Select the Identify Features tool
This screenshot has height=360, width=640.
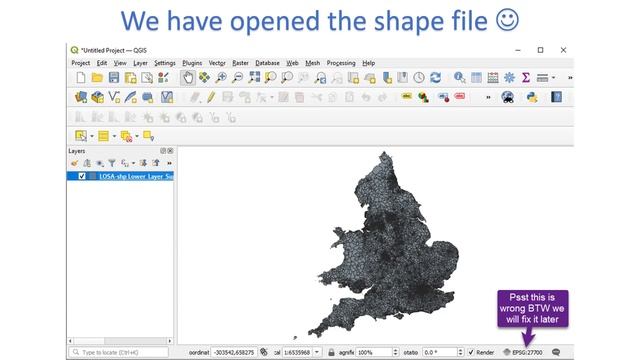(460, 78)
